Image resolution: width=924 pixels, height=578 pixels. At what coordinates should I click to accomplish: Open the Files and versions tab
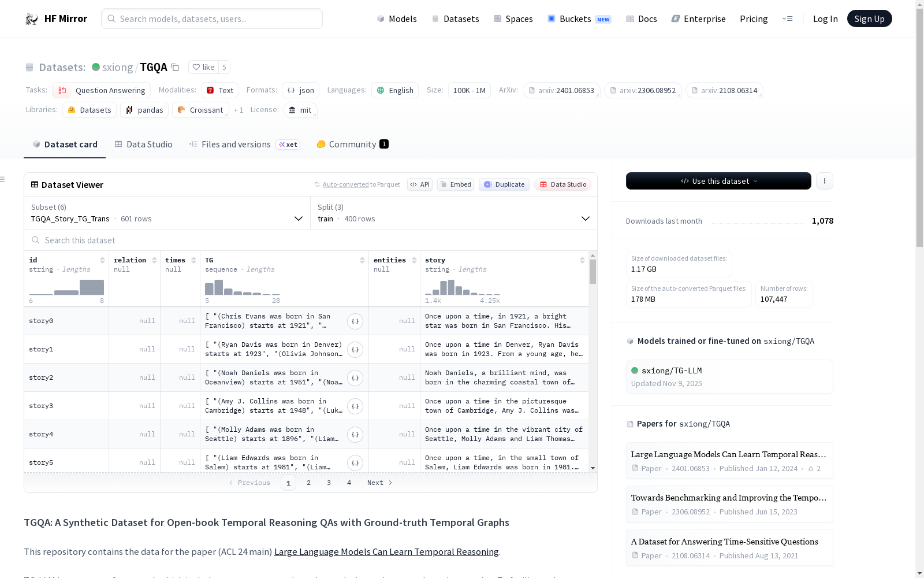[244, 144]
